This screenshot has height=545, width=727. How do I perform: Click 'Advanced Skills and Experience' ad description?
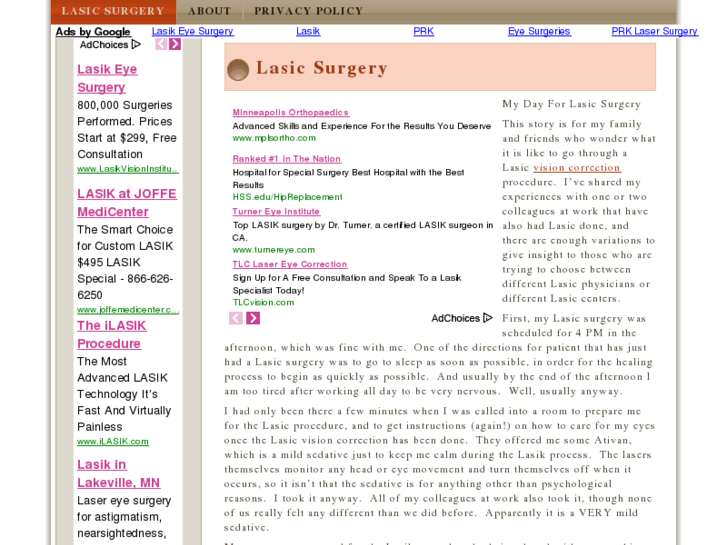coord(362,126)
